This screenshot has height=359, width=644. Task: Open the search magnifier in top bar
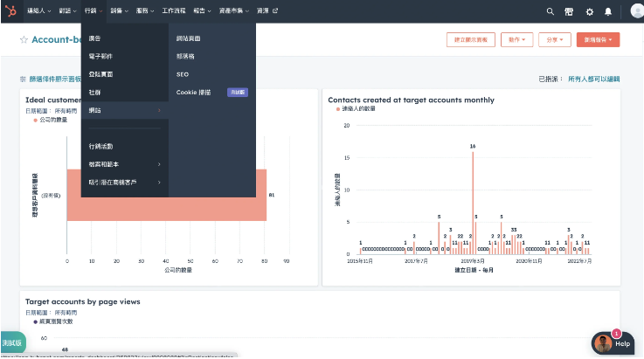550,11
